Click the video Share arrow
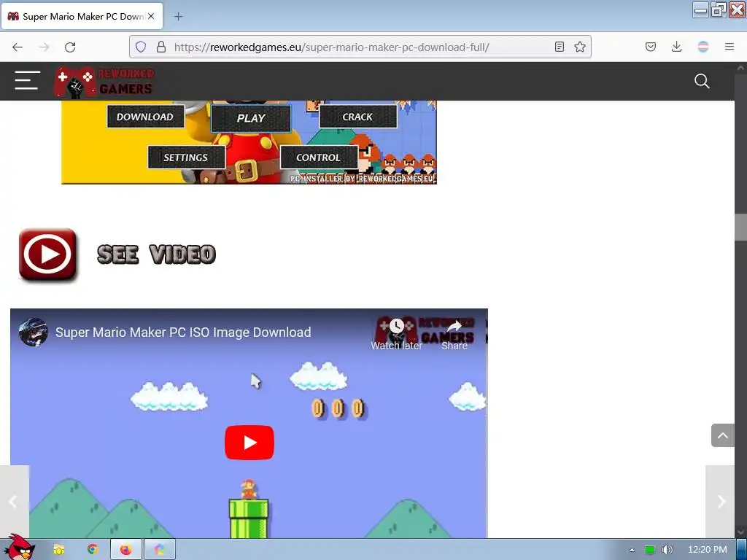Image resolution: width=747 pixels, height=560 pixels. coord(454,335)
